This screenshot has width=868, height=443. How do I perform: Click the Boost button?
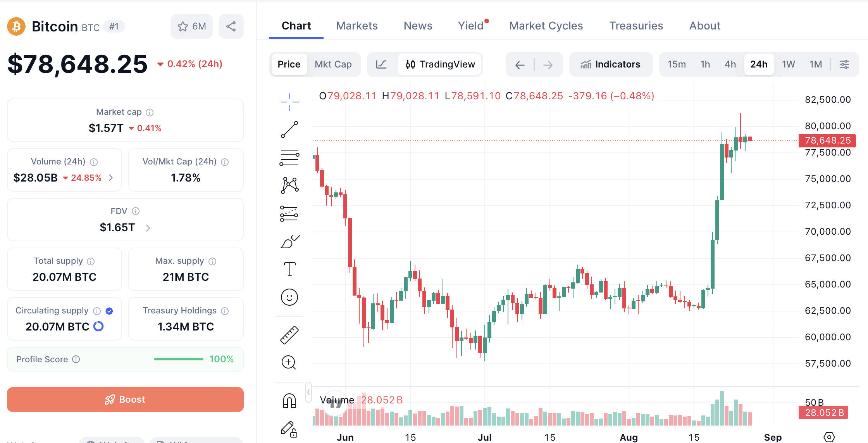click(x=125, y=400)
